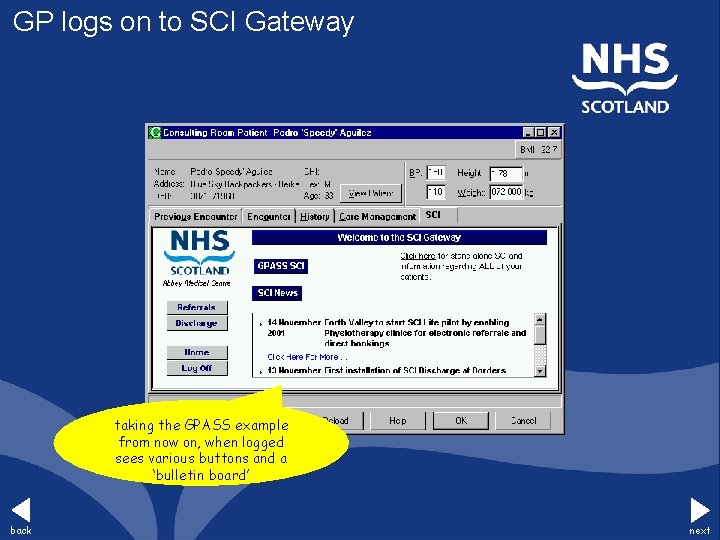Click the Cancel button
The width and height of the screenshot is (720, 540).
coord(523,421)
